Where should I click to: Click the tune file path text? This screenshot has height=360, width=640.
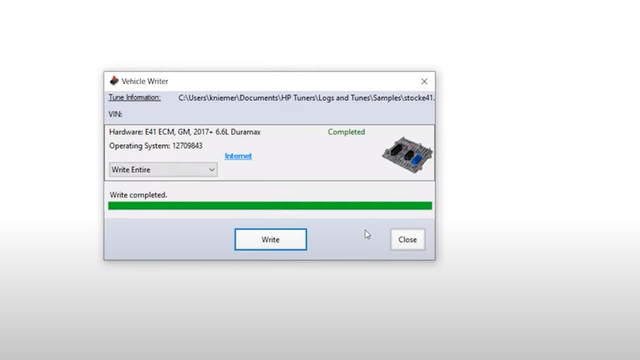306,98
